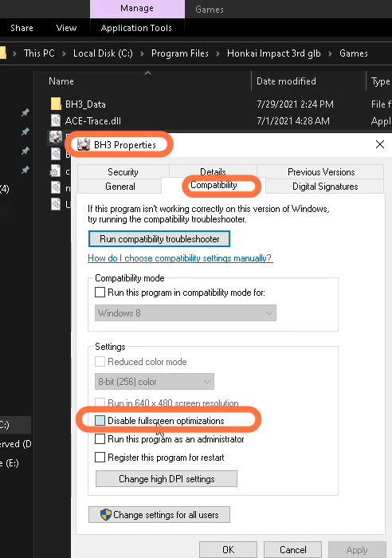Go to Local Disk (C:) in breadcrumb
Image resolution: width=392 pixels, height=558 pixels.
click(x=103, y=53)
